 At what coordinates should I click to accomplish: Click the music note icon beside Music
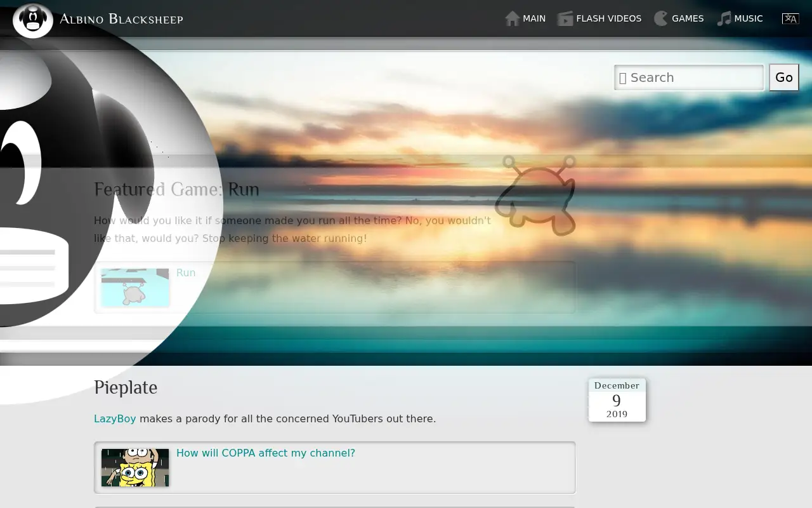point(724,18)
